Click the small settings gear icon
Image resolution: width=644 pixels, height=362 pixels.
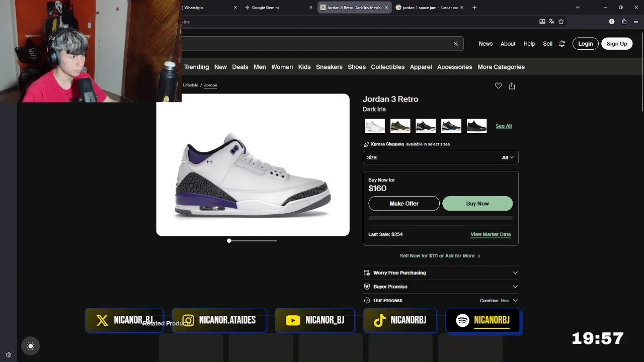(9, 354)
